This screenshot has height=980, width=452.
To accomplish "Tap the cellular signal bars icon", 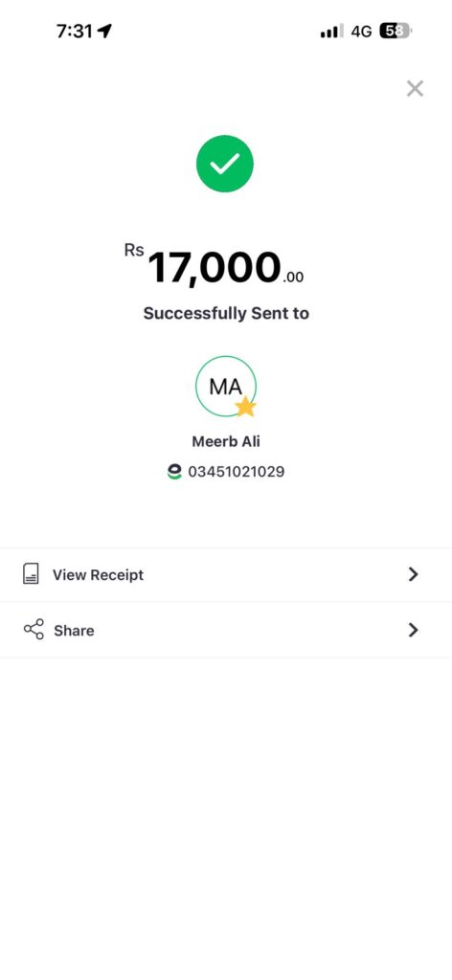I will (332, 32).
